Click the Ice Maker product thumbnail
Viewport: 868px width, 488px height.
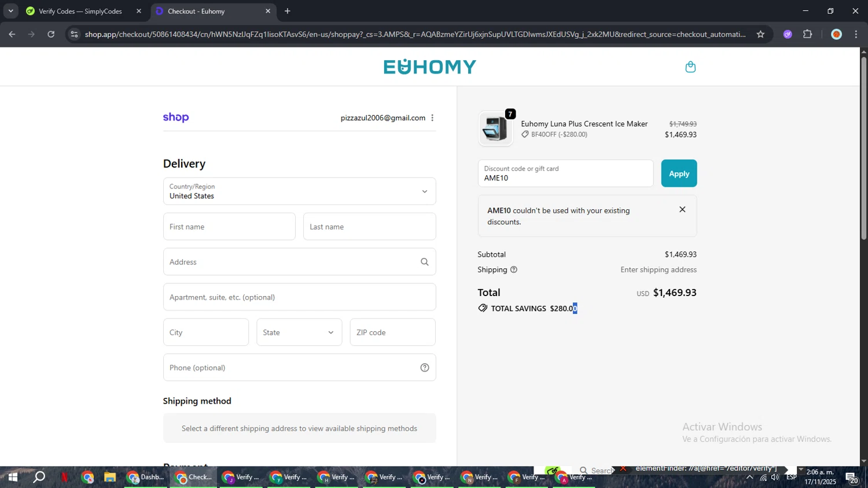click(495, 128)
